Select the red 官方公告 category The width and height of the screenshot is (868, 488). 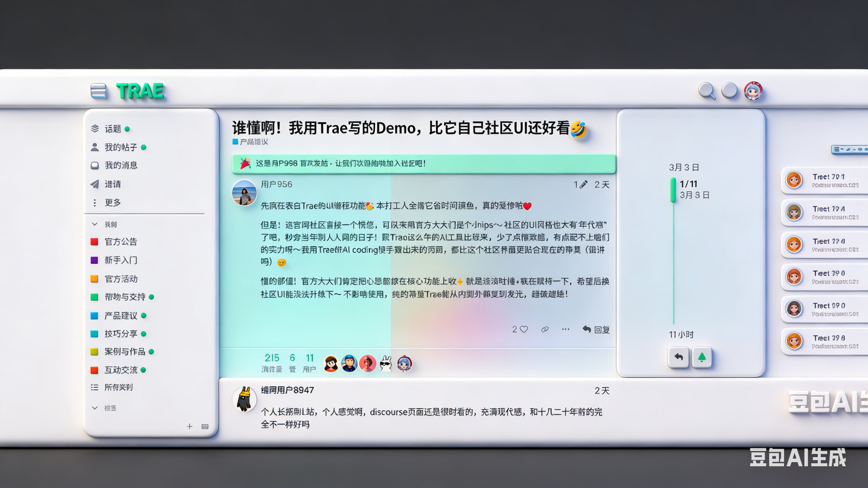120,242
